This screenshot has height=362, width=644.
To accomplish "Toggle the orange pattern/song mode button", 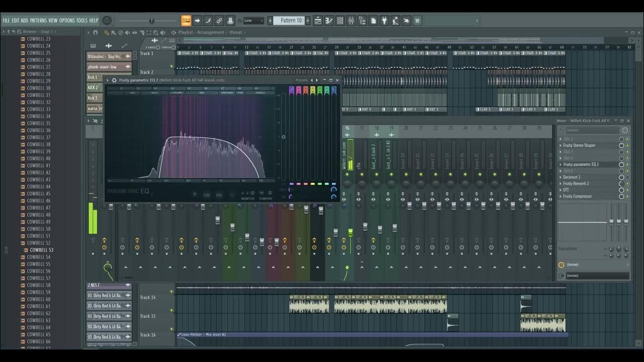I will tap(186, 21).
